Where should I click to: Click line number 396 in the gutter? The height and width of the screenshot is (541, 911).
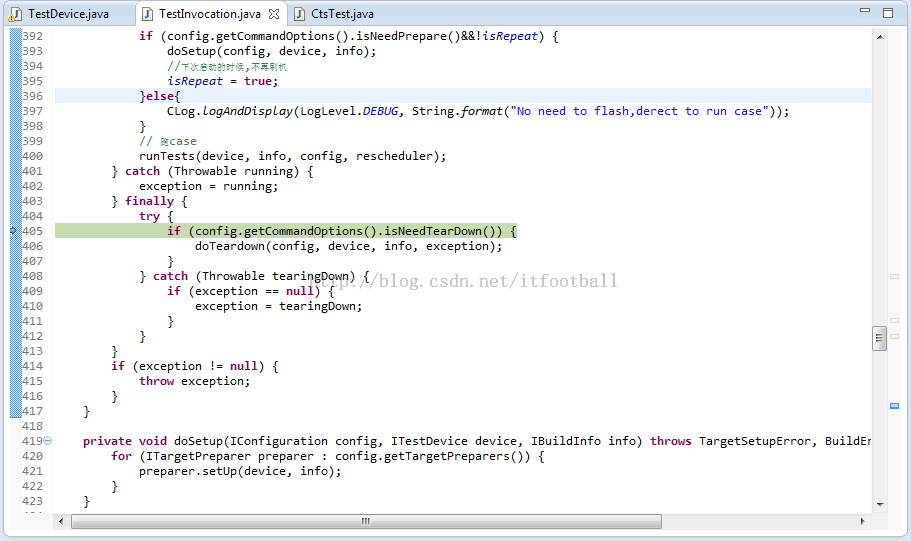32,96
